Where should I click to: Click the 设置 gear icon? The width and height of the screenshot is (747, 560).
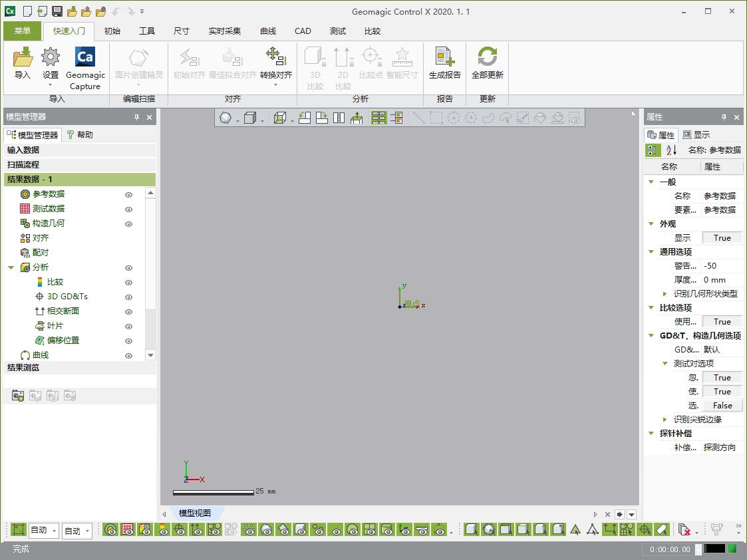[51, 57]
